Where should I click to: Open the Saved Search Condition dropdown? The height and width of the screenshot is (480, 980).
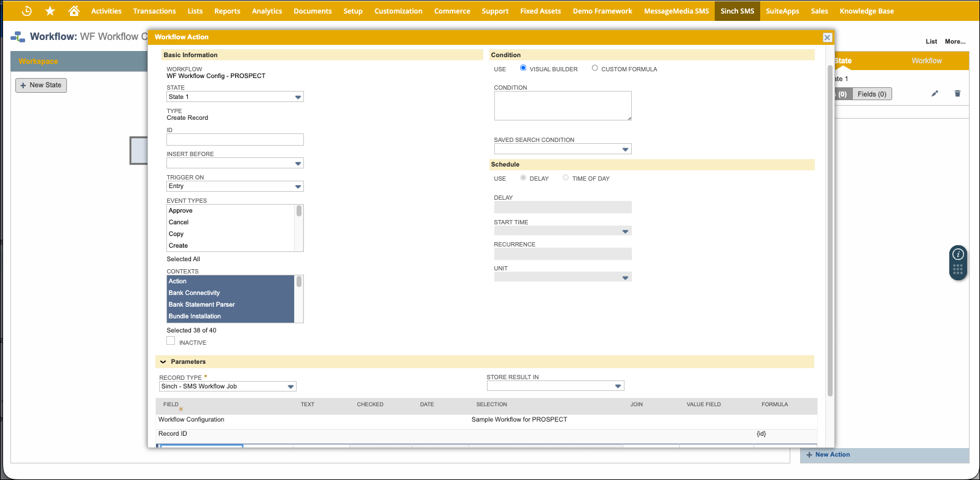(562, 149)
